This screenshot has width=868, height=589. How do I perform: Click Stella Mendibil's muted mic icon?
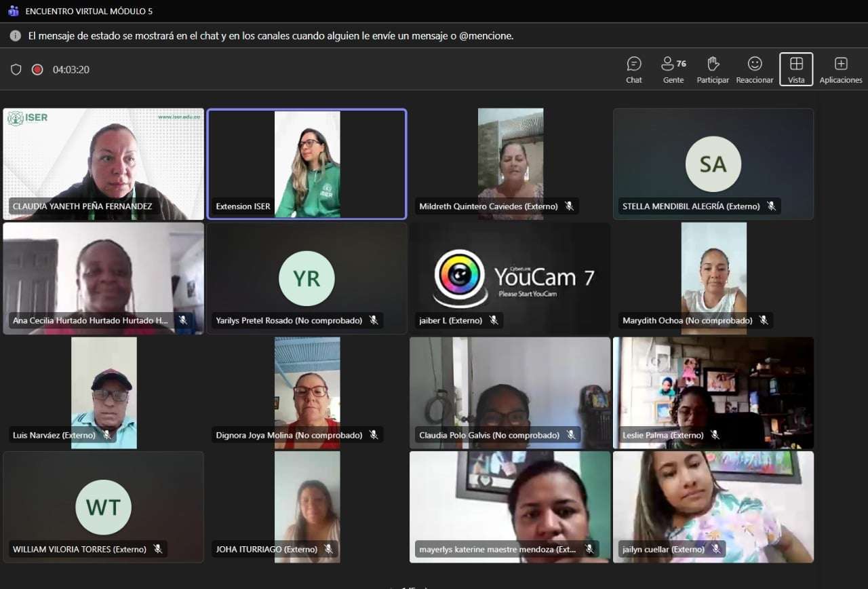[771, 206]
